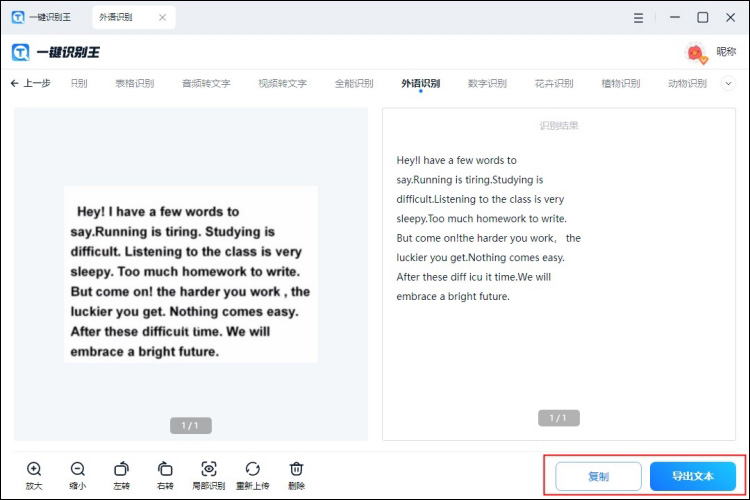The image size is (750, 500).
Task: Click the uploaded English text image
Action: 191,274
